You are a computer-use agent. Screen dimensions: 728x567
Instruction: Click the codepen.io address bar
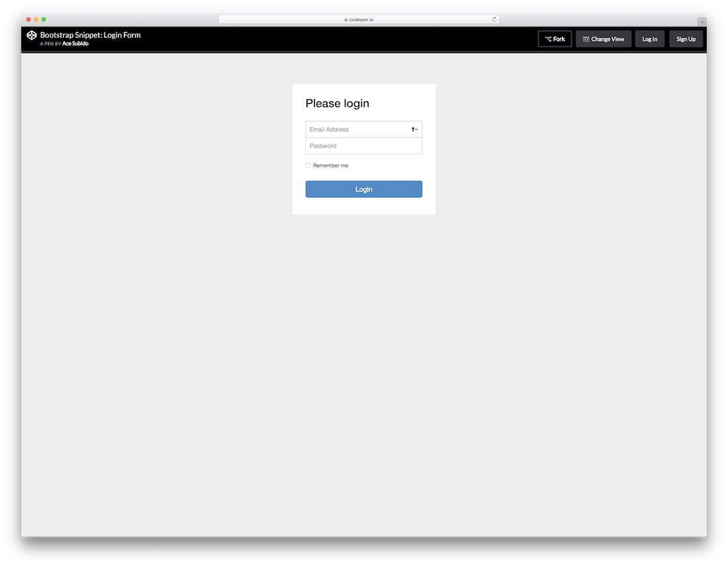[x=359, y=19]
